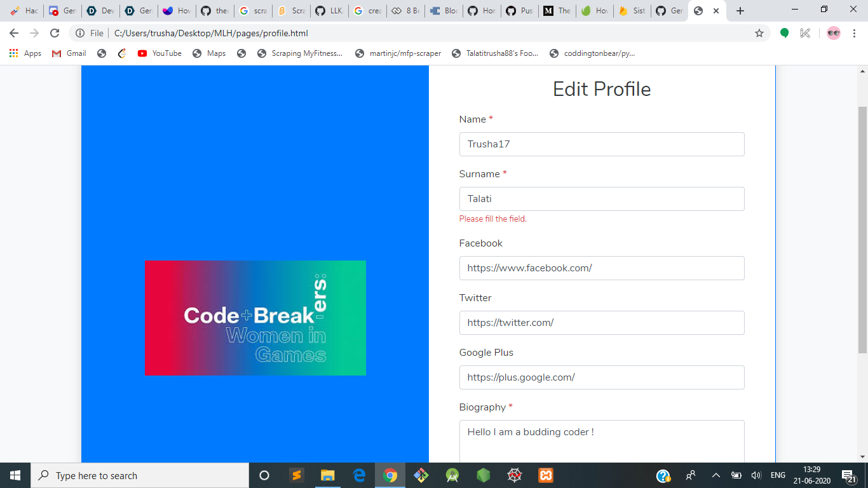Click the Windows search box
Image resolution: width=868 pixels, height=488 pixels.
pyautogui.click(x=140, y=475)
